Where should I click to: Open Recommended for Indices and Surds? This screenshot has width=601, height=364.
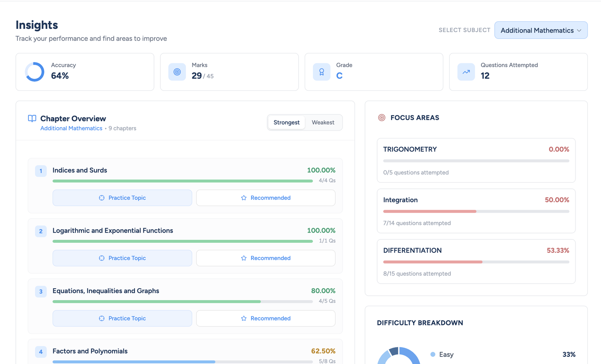(266, 198)
